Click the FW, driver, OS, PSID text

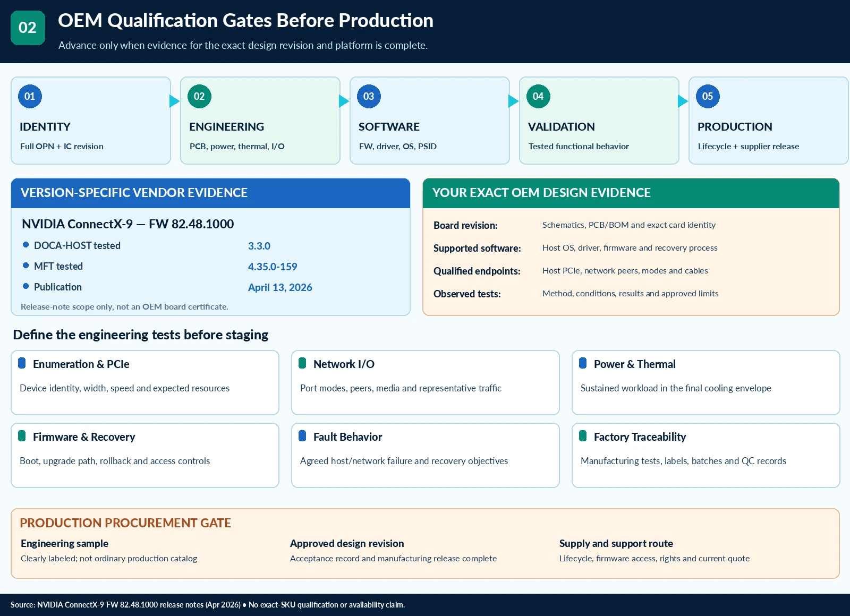click(398, 146)
